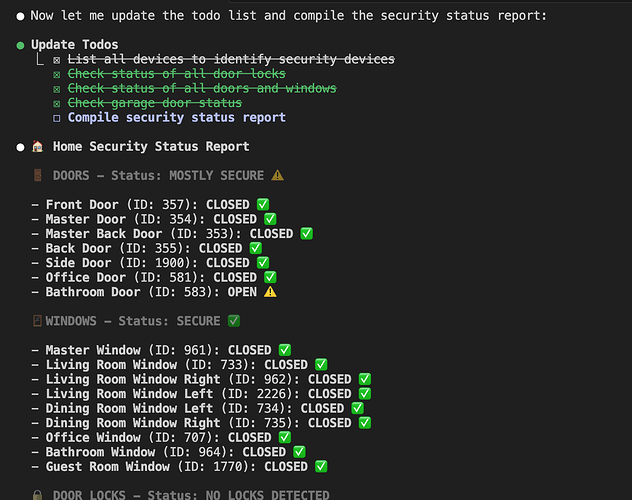
Task: Click the tree branch connector under Update Todos
Action: point(40,60)
